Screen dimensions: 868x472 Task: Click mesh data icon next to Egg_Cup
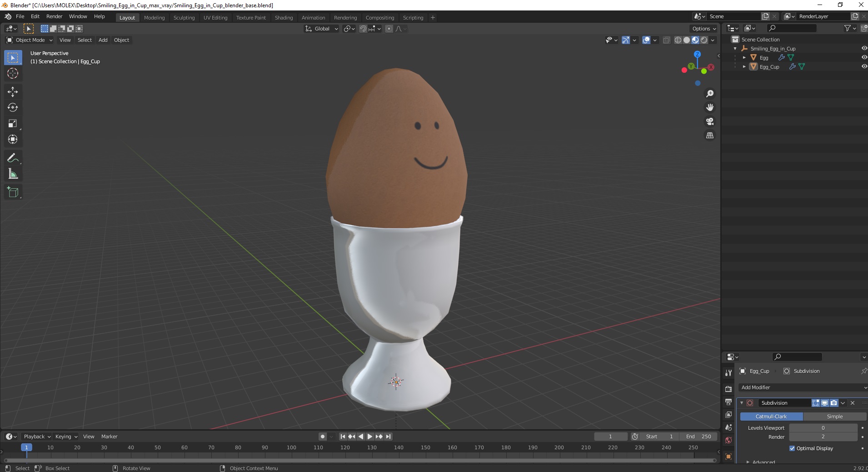point(802,67)
